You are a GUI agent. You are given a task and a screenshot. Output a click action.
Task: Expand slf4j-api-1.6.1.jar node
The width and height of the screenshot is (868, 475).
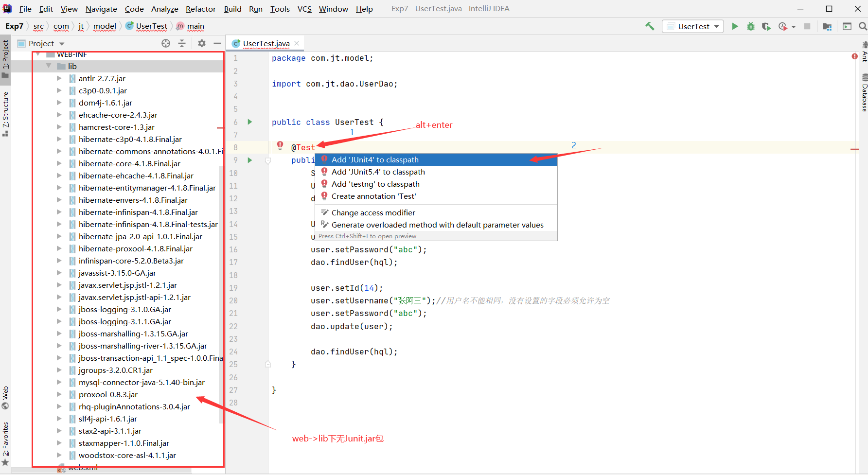[59, 419]
